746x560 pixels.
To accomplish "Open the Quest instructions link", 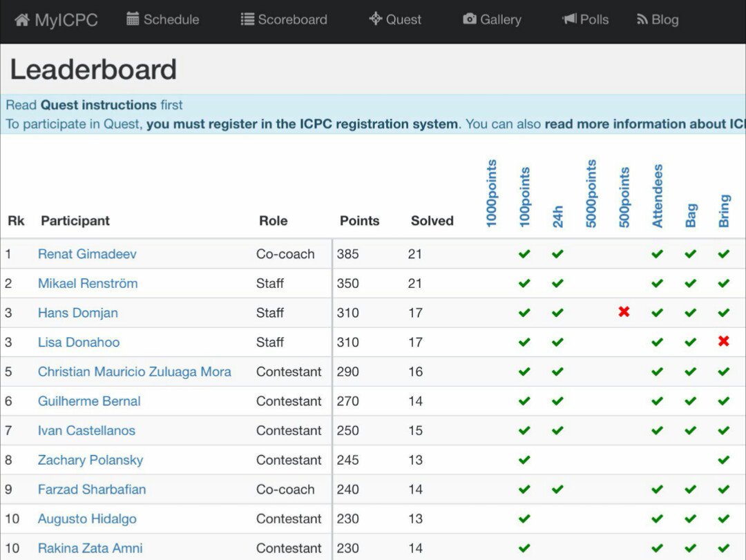I will [99, 105].
